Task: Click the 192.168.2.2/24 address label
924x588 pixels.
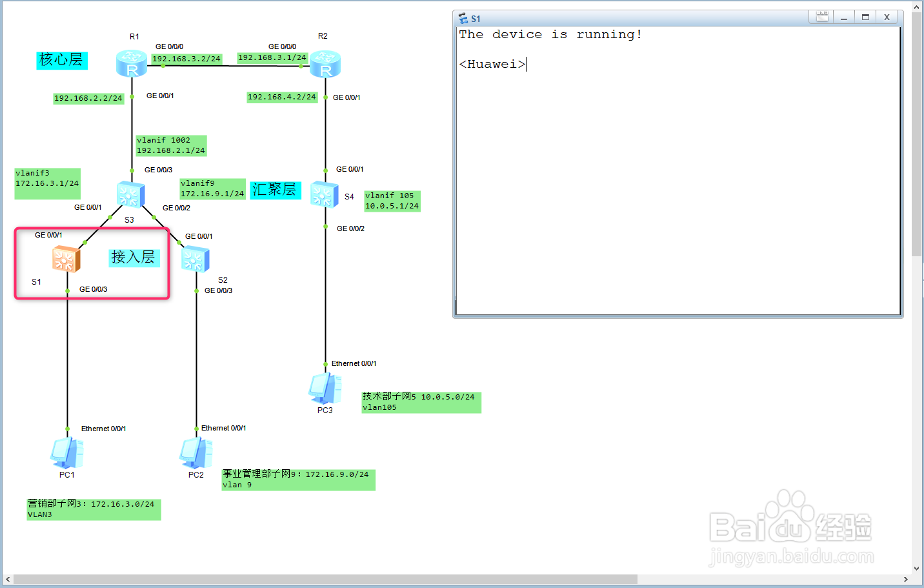Action: tap(88, 98)
